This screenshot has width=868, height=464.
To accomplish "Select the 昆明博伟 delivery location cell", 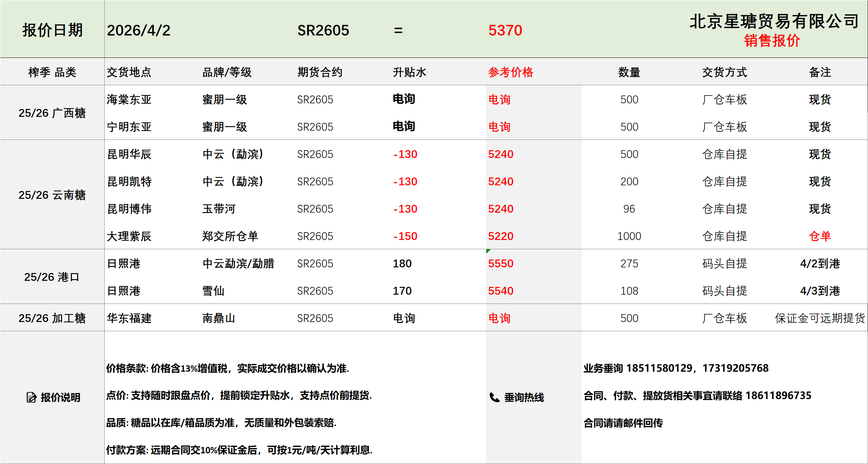I will tap(129, 209).
